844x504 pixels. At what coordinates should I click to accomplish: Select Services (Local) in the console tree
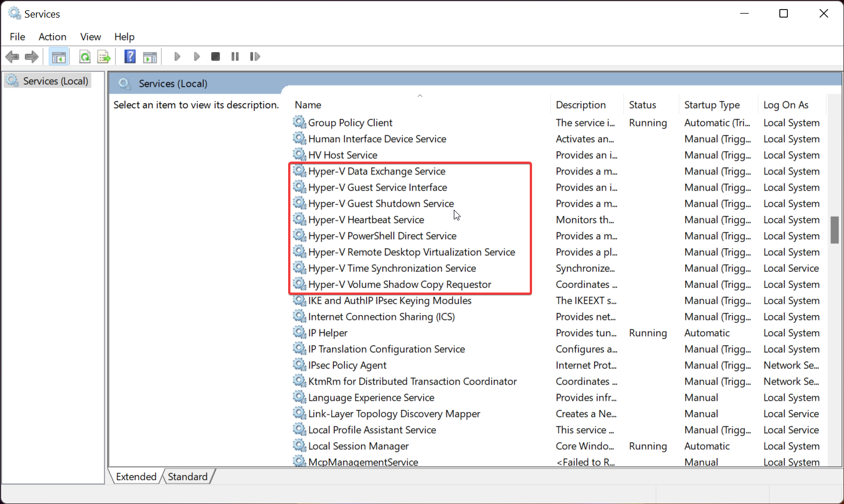(x=56, y=81)
